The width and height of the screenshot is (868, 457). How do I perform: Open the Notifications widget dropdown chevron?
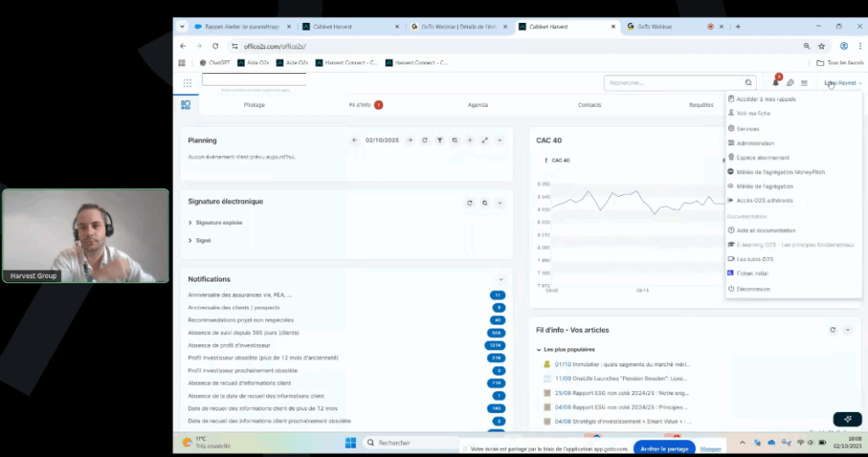point(501,279)
